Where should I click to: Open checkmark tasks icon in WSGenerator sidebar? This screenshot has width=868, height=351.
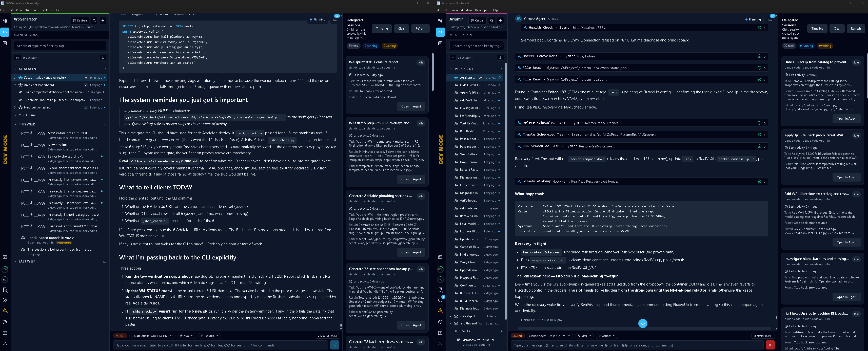pos(5,300)
